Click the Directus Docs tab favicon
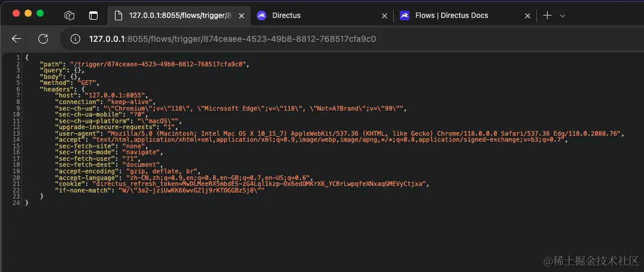 pyautogui.click(x=404, y=16)
